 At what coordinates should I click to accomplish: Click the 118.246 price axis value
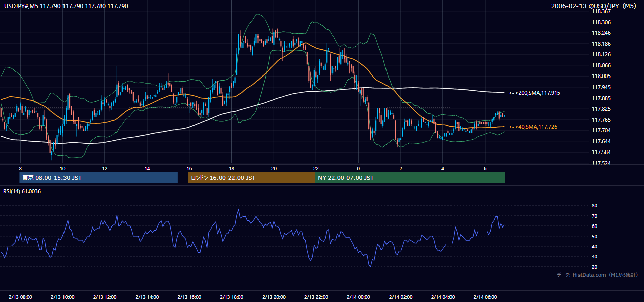coord(601,33)
